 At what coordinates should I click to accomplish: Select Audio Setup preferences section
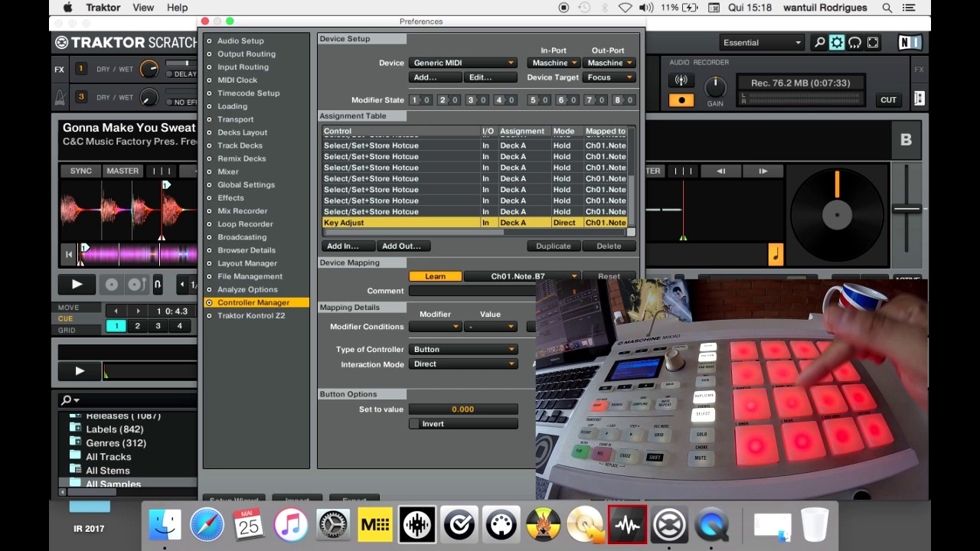pyautogui.click(x=240, y=41)
